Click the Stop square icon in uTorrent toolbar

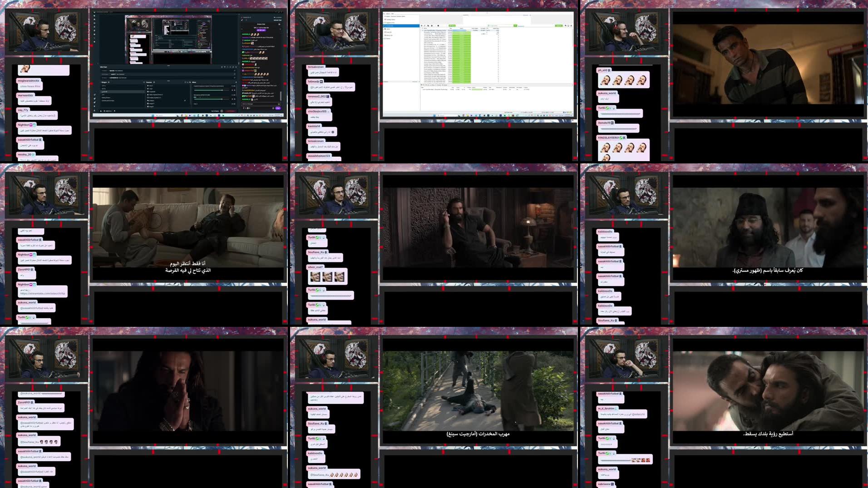(438, 25)
